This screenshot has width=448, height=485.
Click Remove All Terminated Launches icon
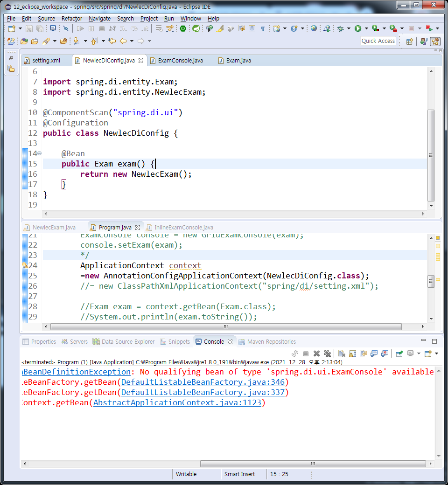(x=327, y=353)
